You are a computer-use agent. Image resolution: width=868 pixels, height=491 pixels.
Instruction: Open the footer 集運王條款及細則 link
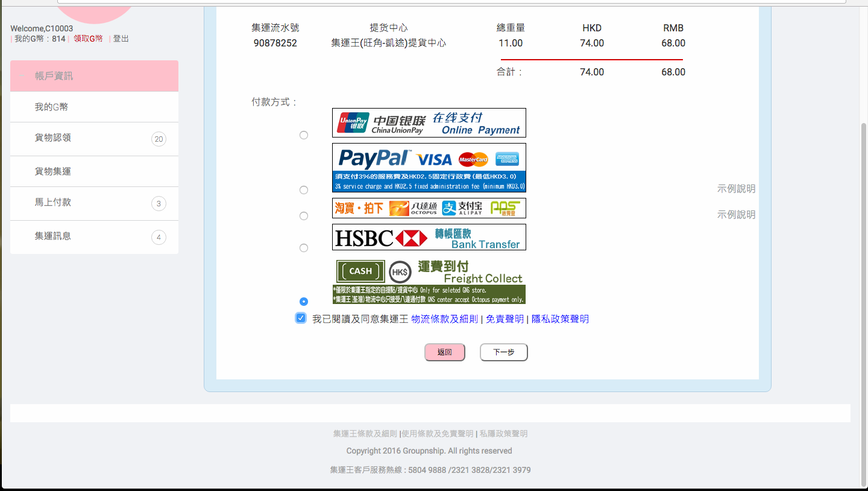365,434
